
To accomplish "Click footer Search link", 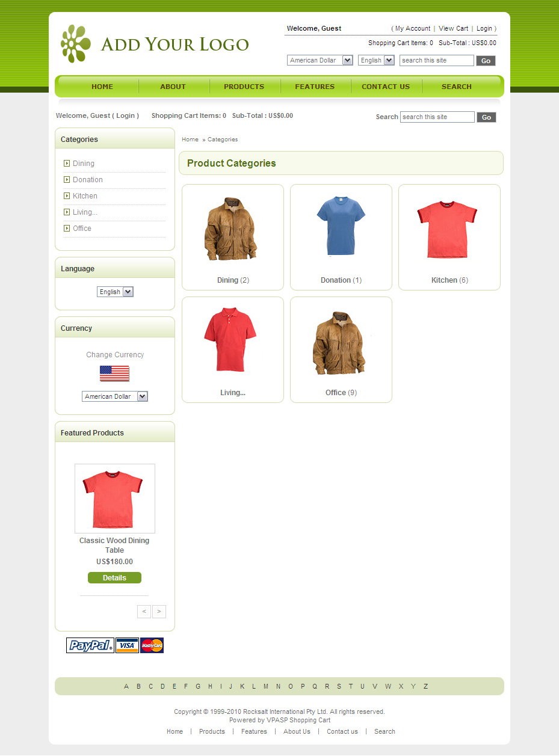I will pyautogui.click(x=385, y=732).
